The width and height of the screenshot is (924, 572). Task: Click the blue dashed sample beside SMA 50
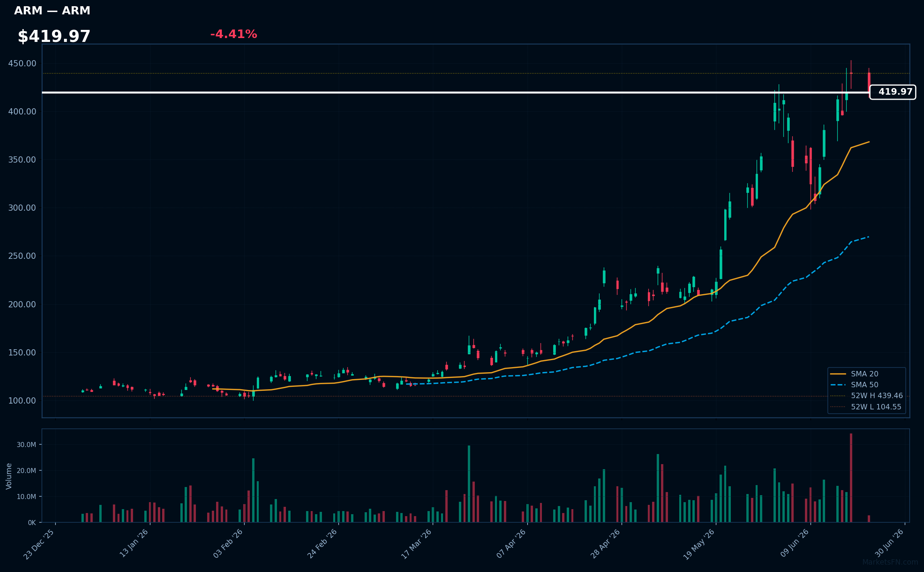[x=838, y=385]
